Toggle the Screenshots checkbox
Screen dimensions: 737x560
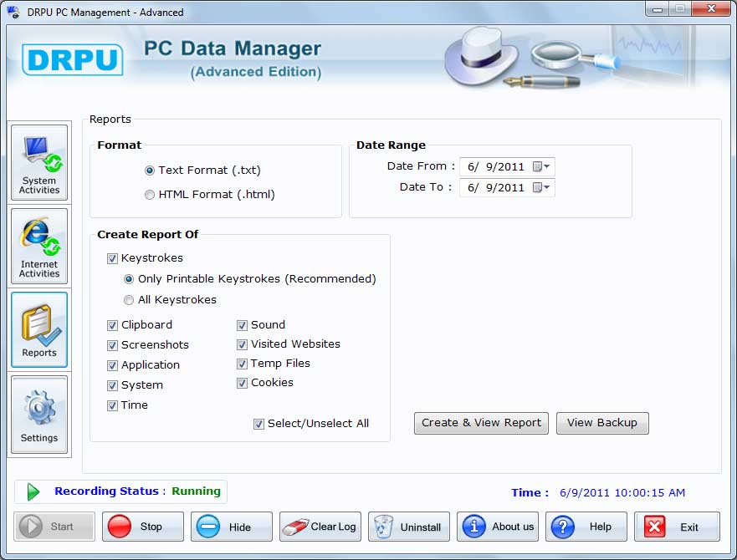coord(112,345)
